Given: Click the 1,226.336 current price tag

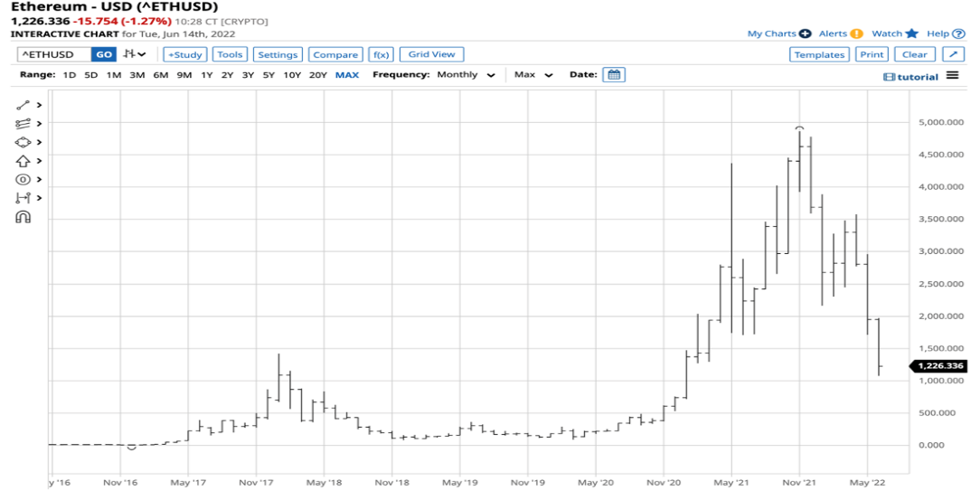Looking at the screenshot, I should (938, 365).
